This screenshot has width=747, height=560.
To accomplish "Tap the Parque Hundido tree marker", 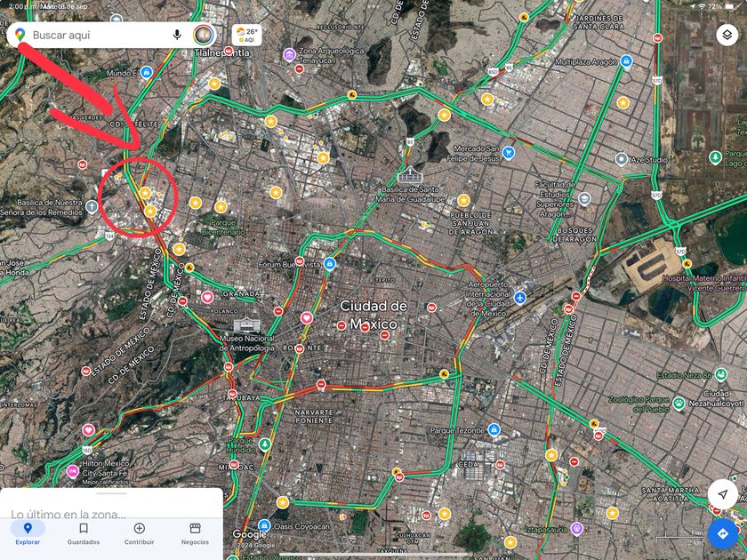I will 265,444.
